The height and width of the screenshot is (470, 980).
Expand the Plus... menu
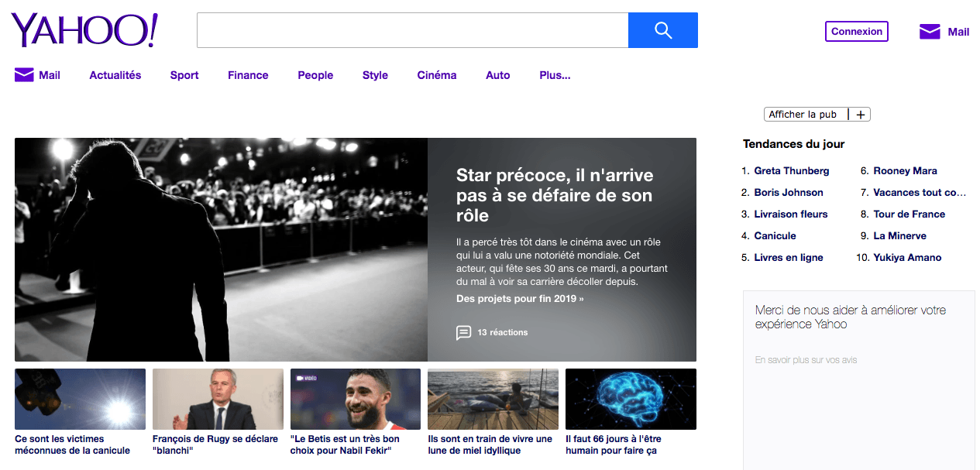[x=555, y=75]
